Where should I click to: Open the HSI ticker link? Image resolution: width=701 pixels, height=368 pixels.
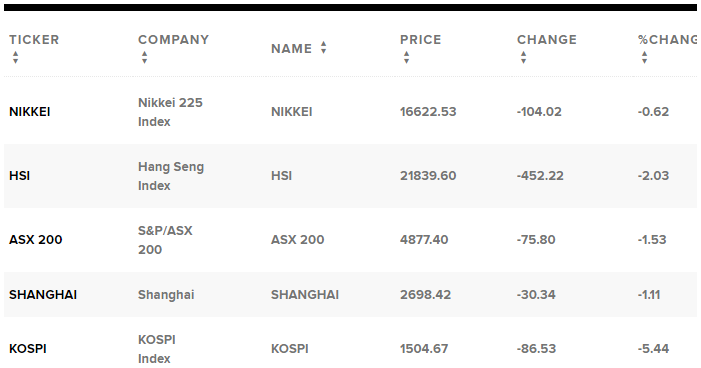click(20, 176)
